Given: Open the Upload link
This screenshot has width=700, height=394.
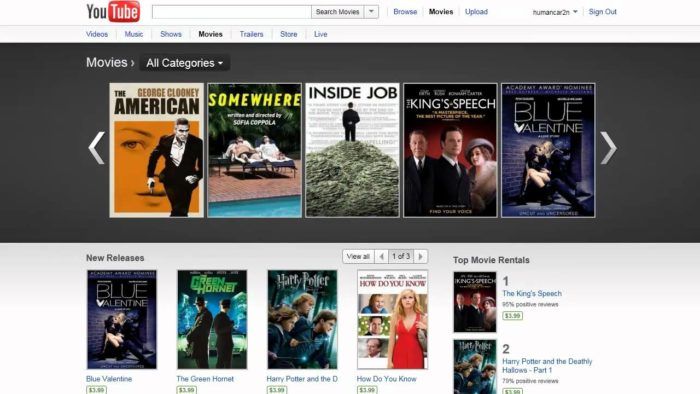Looking at the screenshot, I should (x=476, y=12).
